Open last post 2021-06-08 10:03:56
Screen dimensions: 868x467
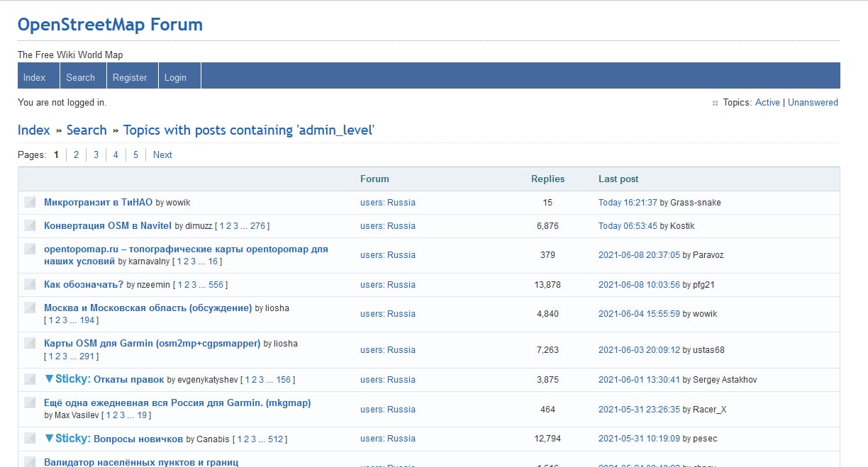(639, 285)
